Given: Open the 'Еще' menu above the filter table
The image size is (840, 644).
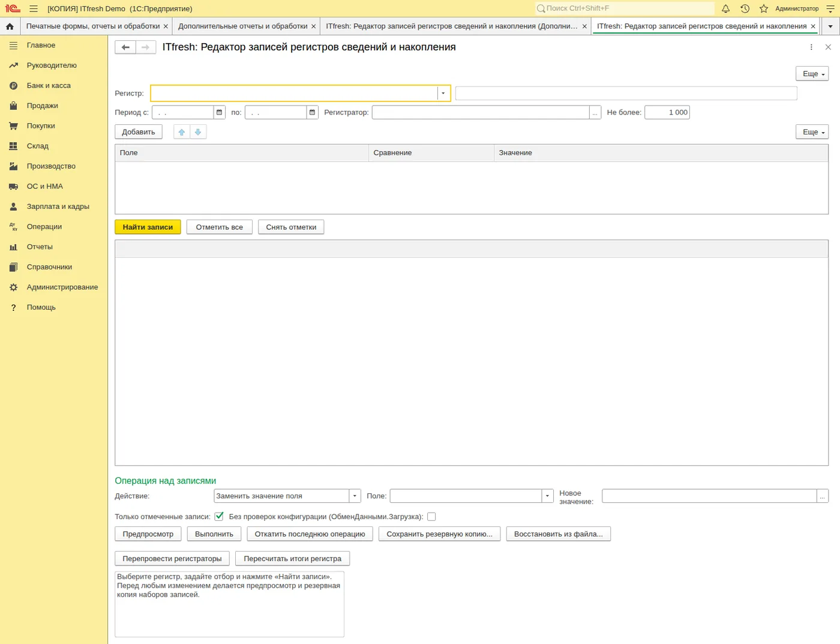Looking at the screenshot, I should point(812,132).
